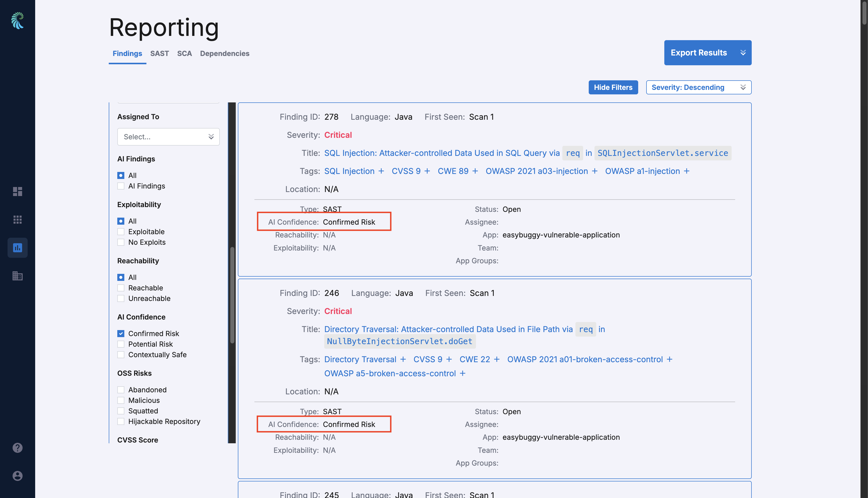Click Critical severity of finding 246

(x=338, y=311)
